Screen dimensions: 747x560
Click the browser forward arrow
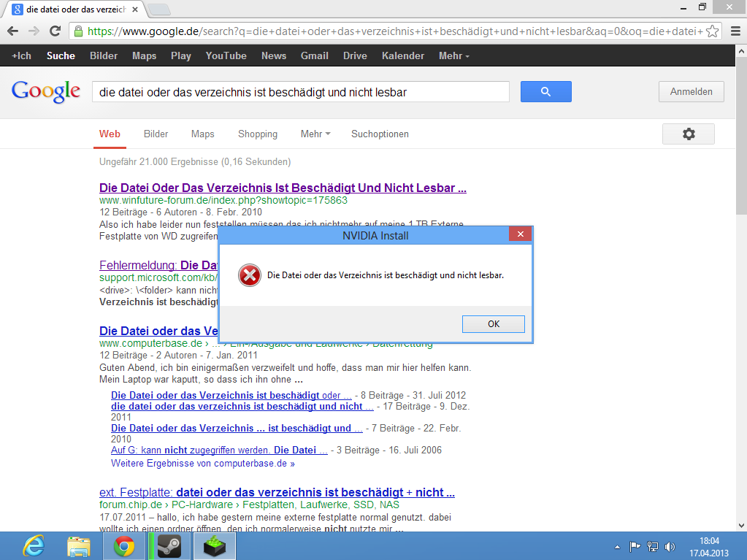click(34, 31)
